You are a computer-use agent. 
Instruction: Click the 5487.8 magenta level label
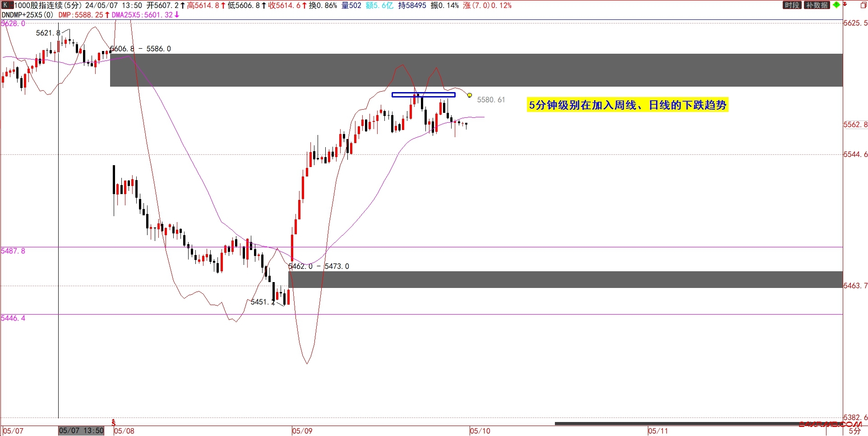(13, 251)
